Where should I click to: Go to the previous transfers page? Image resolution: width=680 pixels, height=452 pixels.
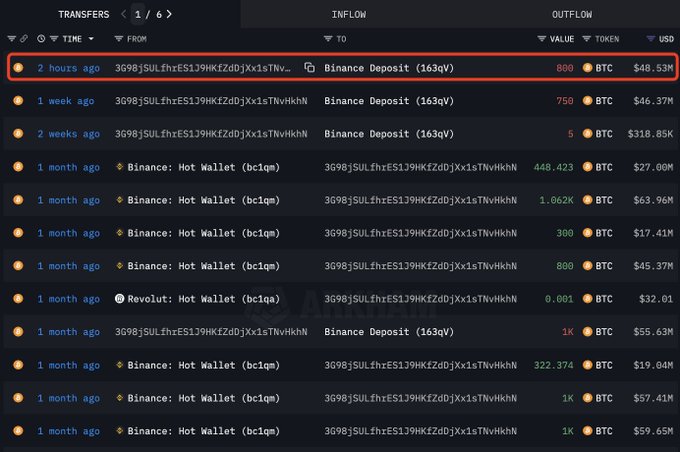[124, 14]
